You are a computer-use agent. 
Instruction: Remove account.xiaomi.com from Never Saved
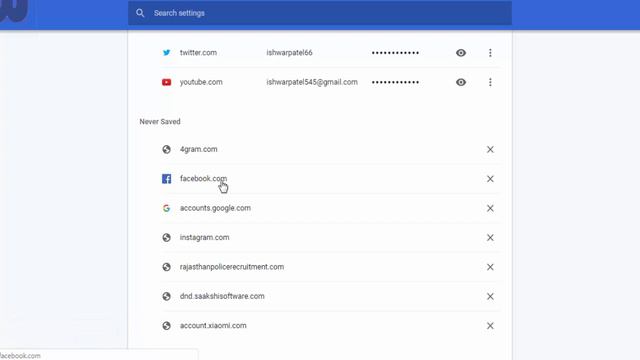pos(490,326)
